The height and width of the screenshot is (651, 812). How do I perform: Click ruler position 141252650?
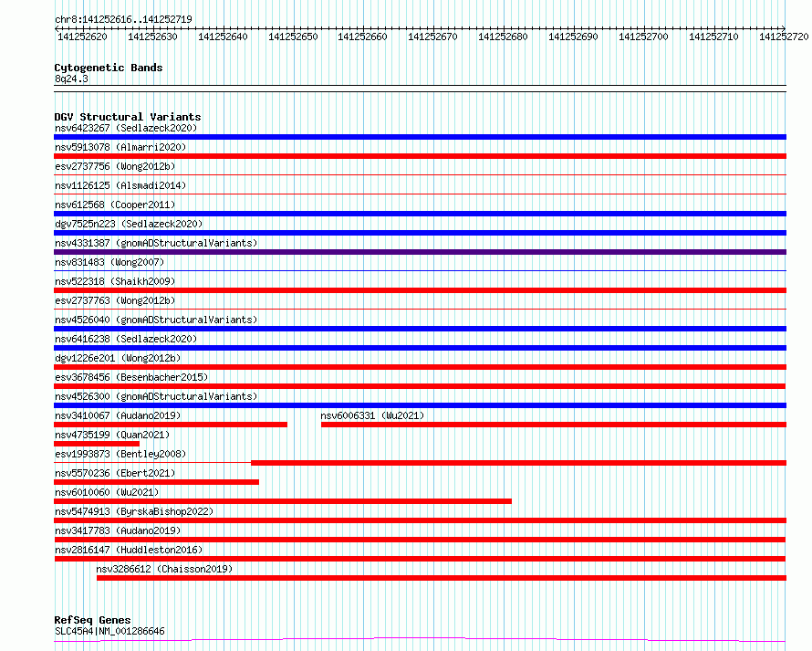click(293, 37)
